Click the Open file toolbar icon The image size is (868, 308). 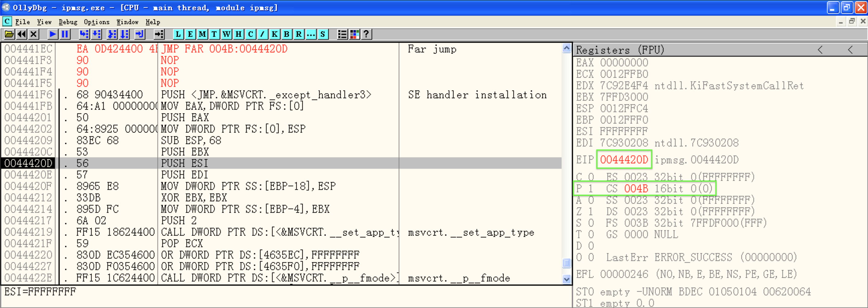[x=9, y=34]
